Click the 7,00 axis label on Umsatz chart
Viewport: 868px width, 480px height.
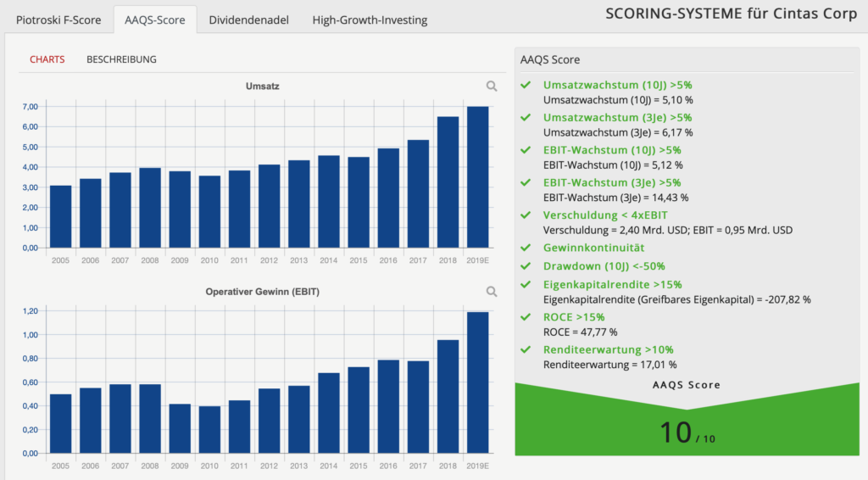point(30,107)
